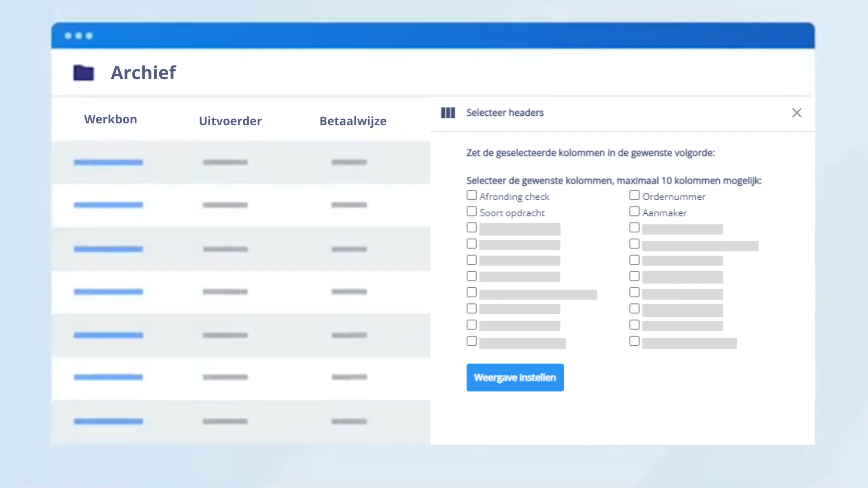Click the Archief folder icon

[x=84, y=73]
